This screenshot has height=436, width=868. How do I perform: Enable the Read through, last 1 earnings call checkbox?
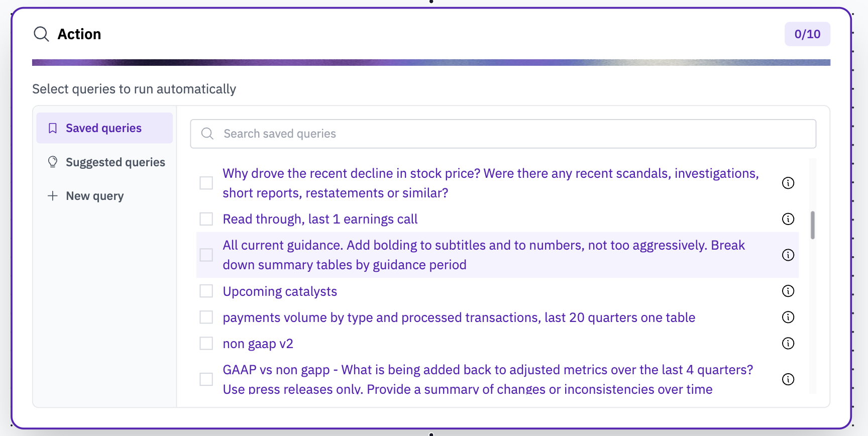click(x=206, y=219)
